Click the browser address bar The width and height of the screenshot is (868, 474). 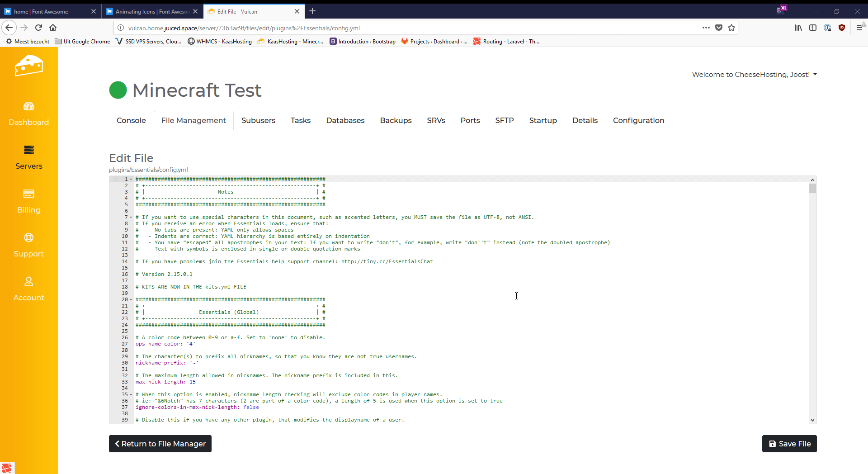pos(407,28)
